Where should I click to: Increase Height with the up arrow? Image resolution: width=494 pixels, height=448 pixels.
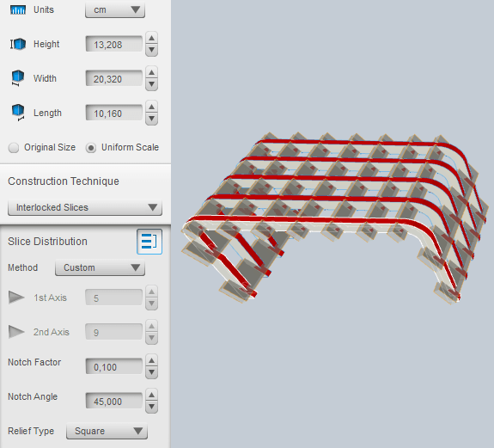click(x=151, y=38)
